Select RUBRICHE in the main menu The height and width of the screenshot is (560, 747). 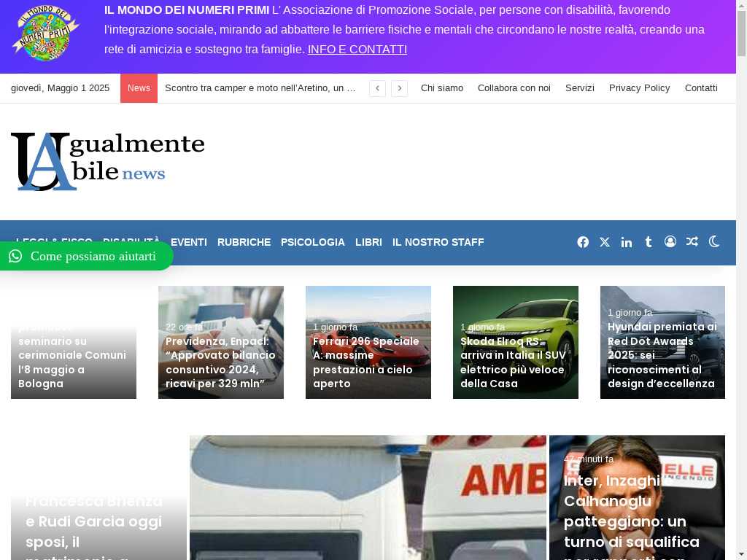click(x=244, y=242)
